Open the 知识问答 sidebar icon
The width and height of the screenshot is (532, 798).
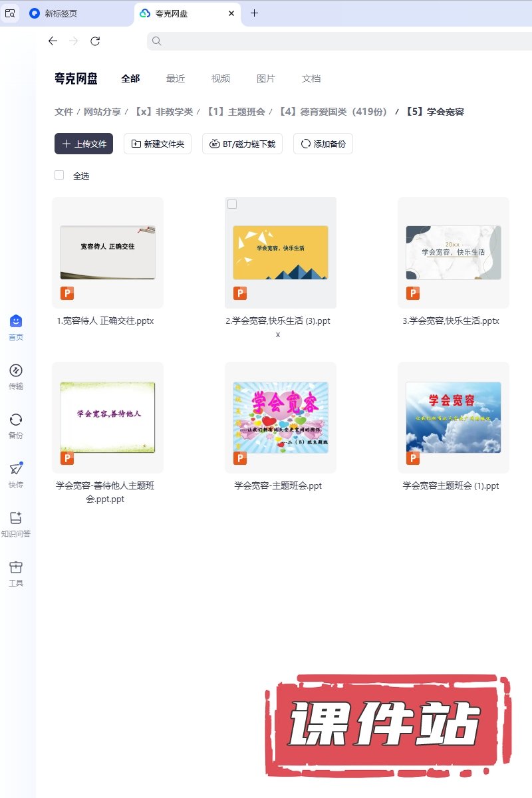16,518
